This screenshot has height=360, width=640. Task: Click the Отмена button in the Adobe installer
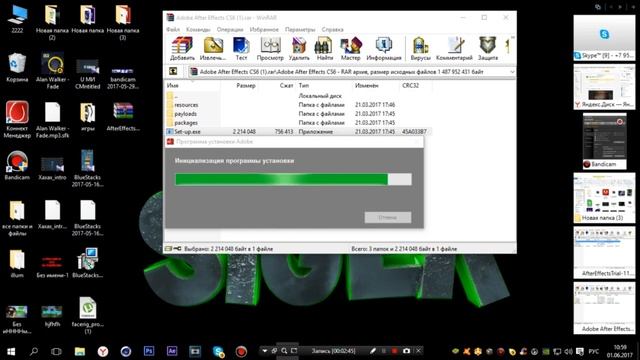coord(388,217)
